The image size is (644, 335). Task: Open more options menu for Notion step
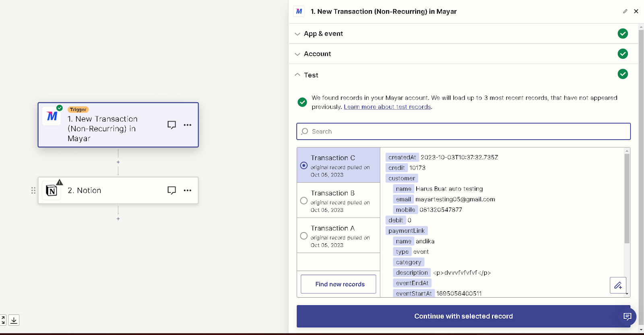point(188,191)
